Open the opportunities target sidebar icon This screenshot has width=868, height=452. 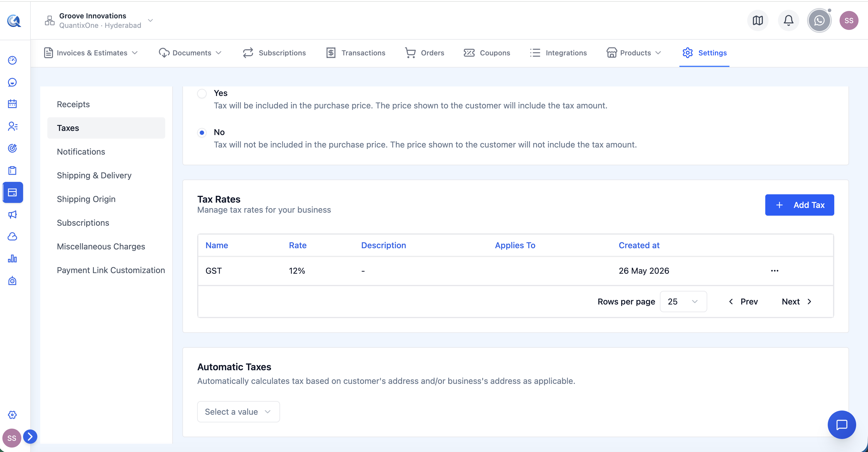12,148
